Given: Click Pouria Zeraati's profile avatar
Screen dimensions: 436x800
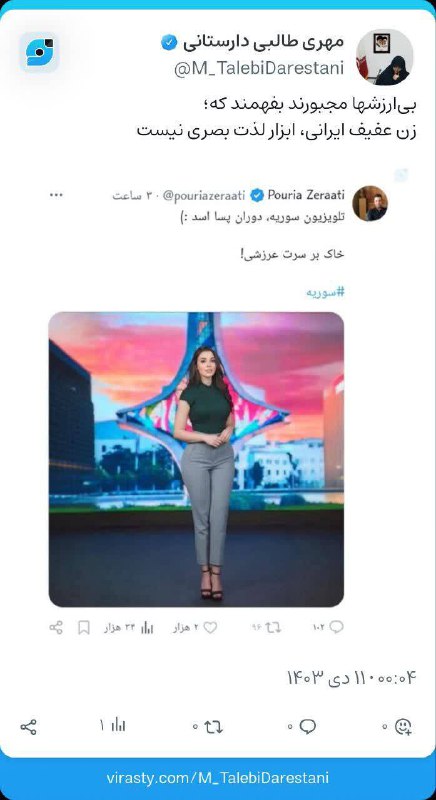Looking at the screenshot, I should (370, 203).
